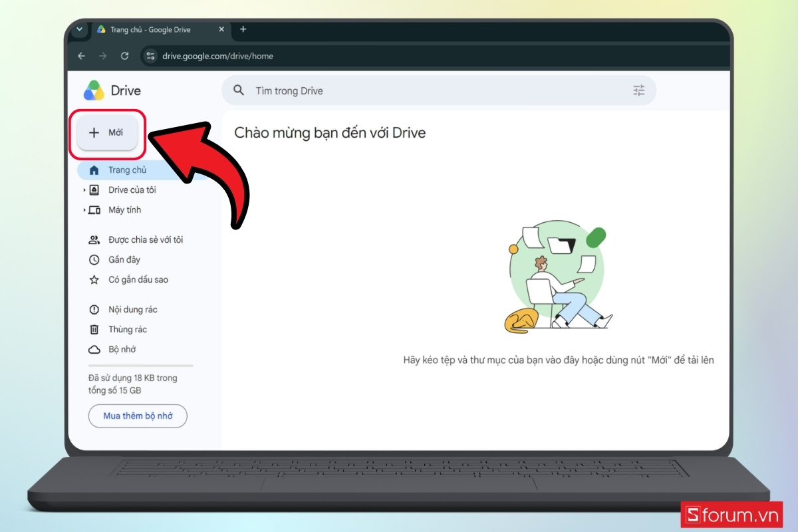Click the browser forward arrow
Image resolution: width=798 pixels, height=532 pixels.
(102, 56)
